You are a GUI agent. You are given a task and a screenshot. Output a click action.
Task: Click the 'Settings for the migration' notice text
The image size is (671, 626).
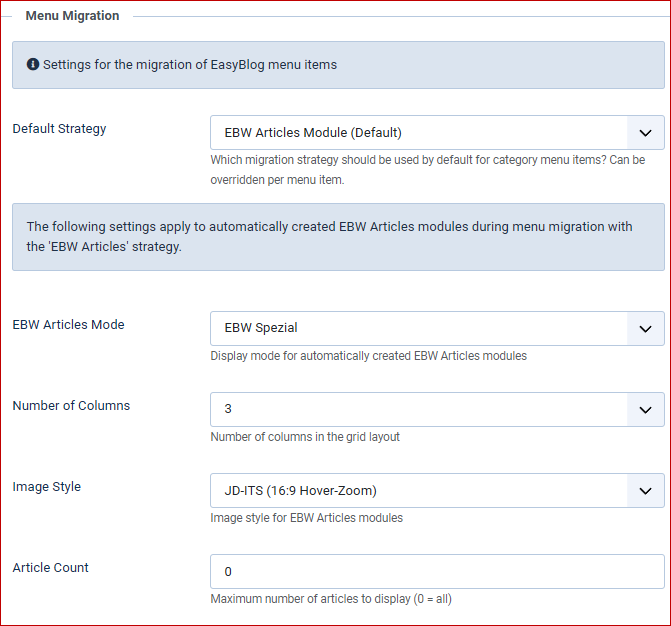[190, 65]
